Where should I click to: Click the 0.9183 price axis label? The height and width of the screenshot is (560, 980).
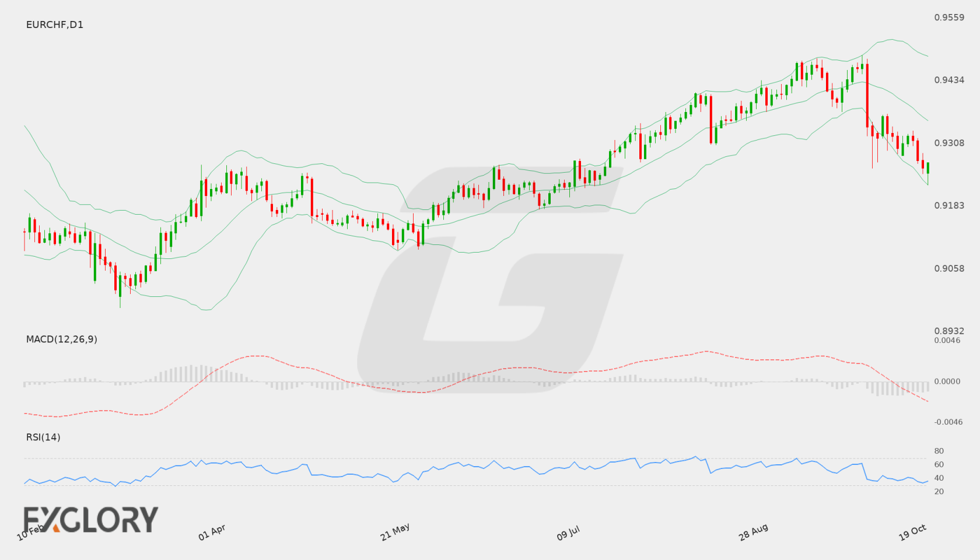pyautogui.click(x=949, y=205)
